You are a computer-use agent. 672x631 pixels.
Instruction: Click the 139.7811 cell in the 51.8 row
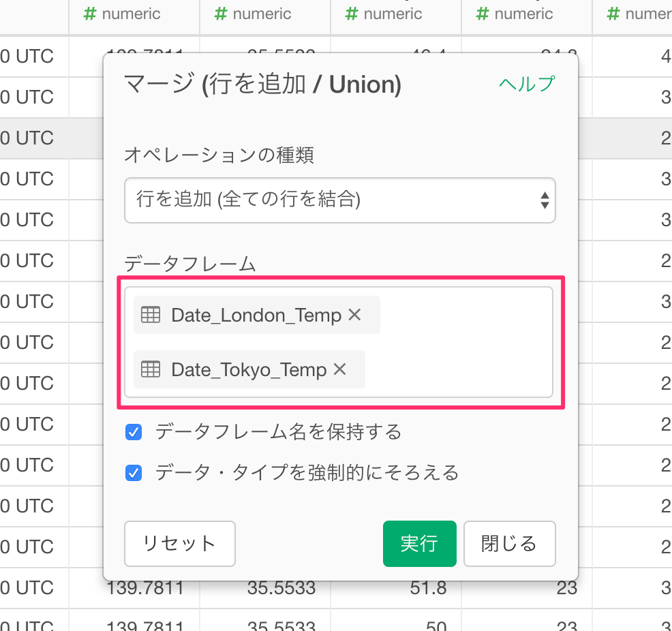pos(145,588)
